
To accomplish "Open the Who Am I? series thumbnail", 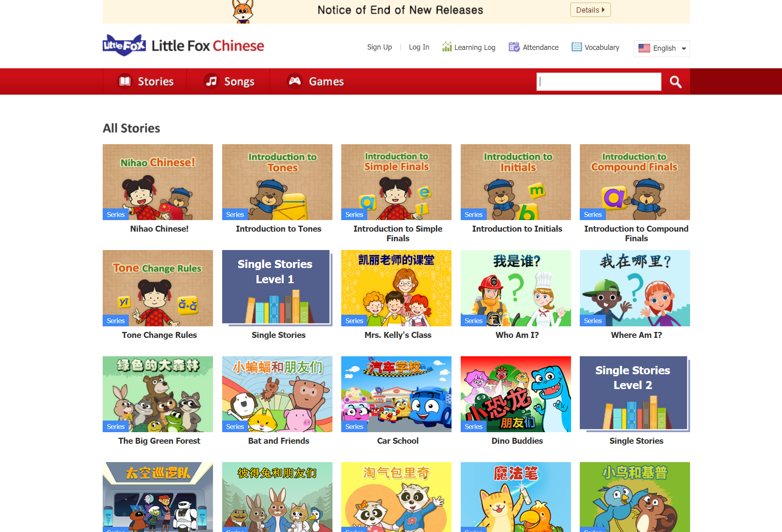I will tap(516, 288).
